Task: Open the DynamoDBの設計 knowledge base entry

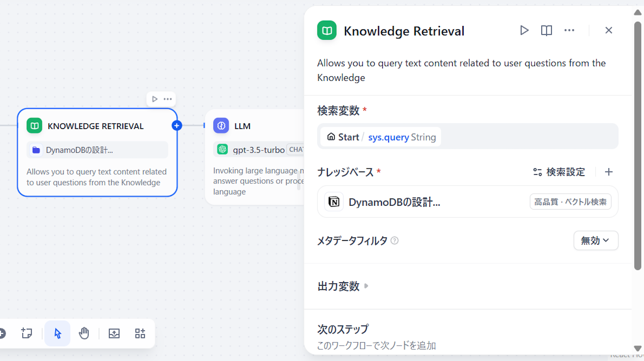Action: tap(467, 202)
